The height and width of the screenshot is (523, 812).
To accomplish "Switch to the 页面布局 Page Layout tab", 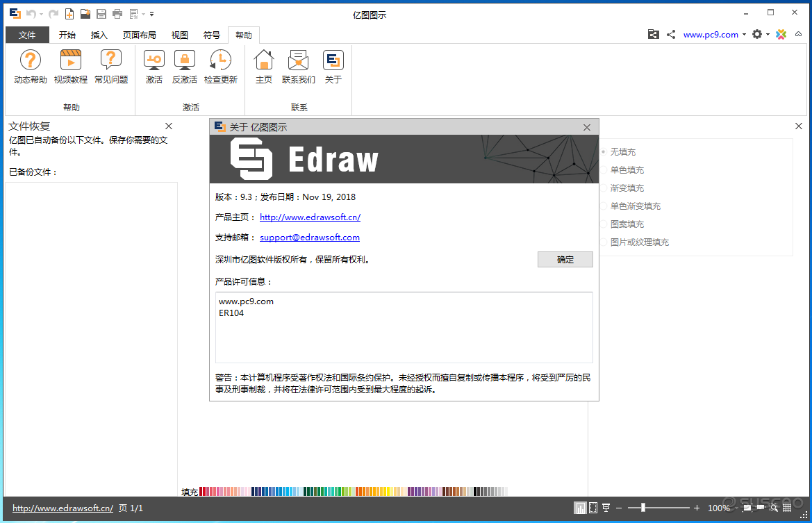I will (x=140, y=35).
